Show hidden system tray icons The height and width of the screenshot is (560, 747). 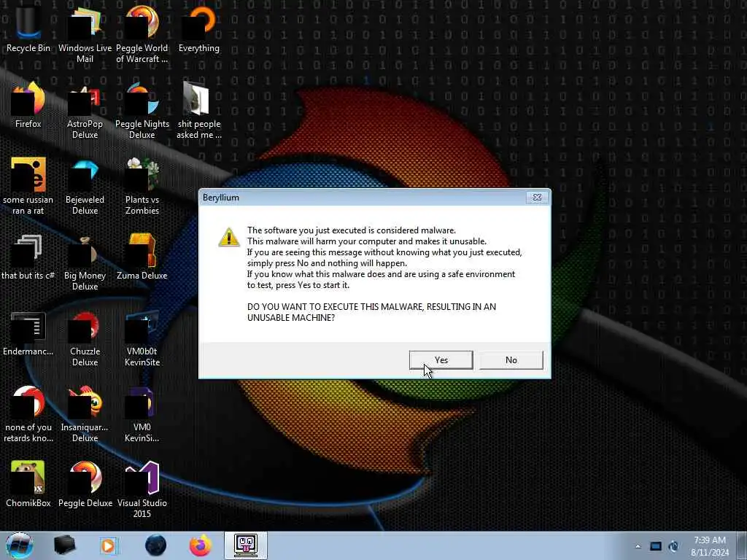click(x=638, y=546)
